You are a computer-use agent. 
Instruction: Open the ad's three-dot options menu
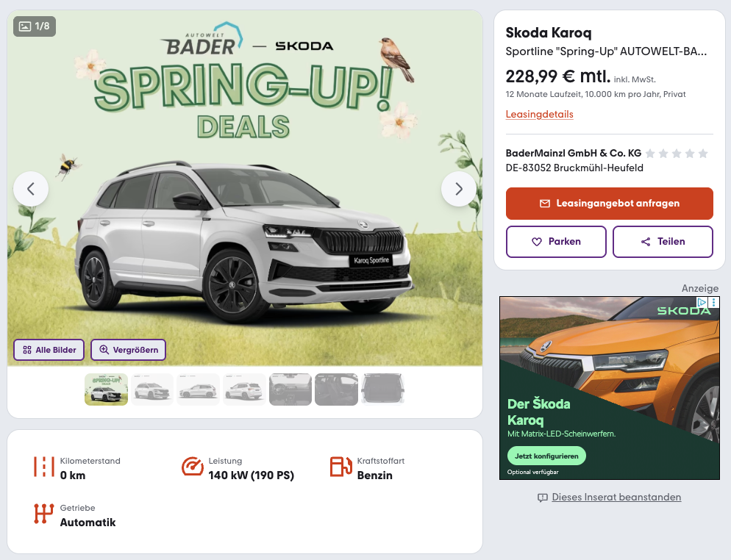[714, 302]
